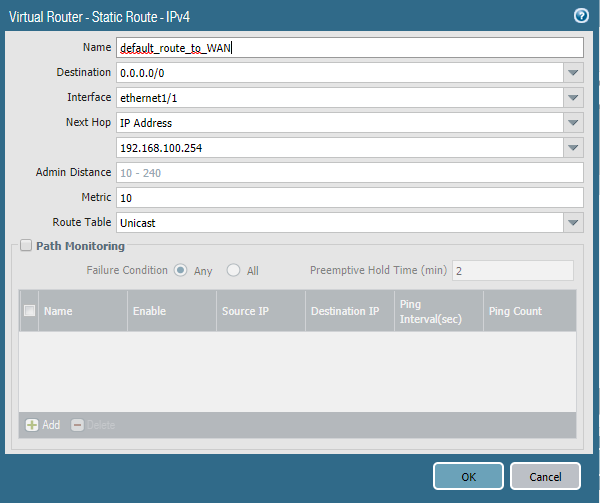The width and height of the screenshot is (600, 503).
Task: Sort by the Name column header
Action: click(x=83, y=311)
